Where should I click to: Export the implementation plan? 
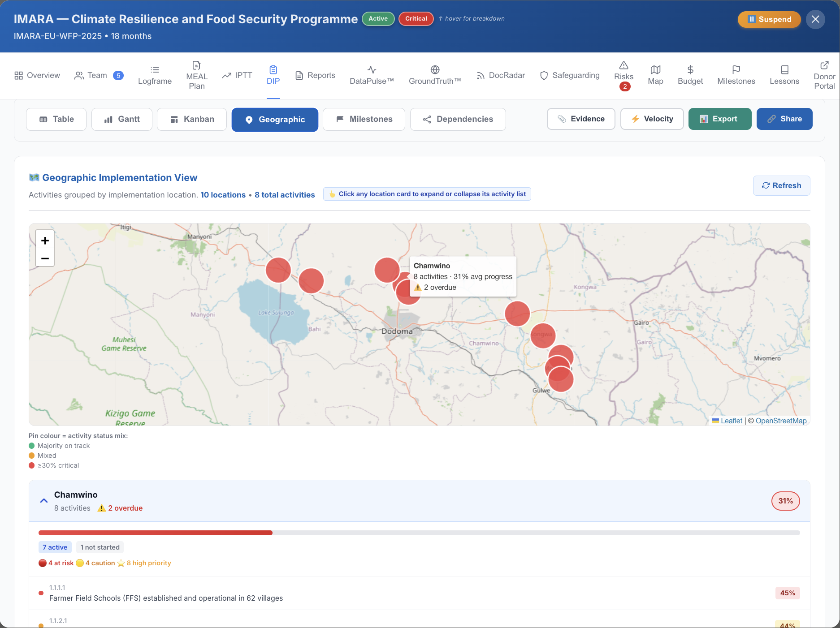tap(720, 119)
